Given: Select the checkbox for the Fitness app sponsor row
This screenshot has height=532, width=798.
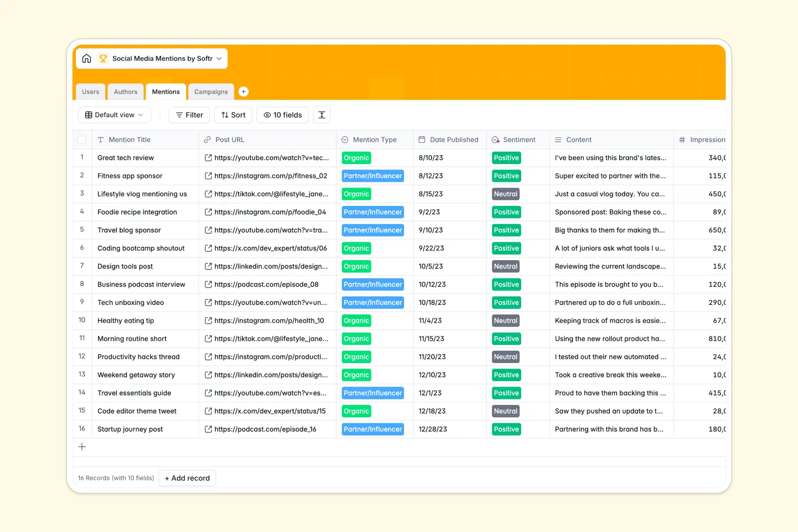Looking at the screenshot, I should [82, 176].
